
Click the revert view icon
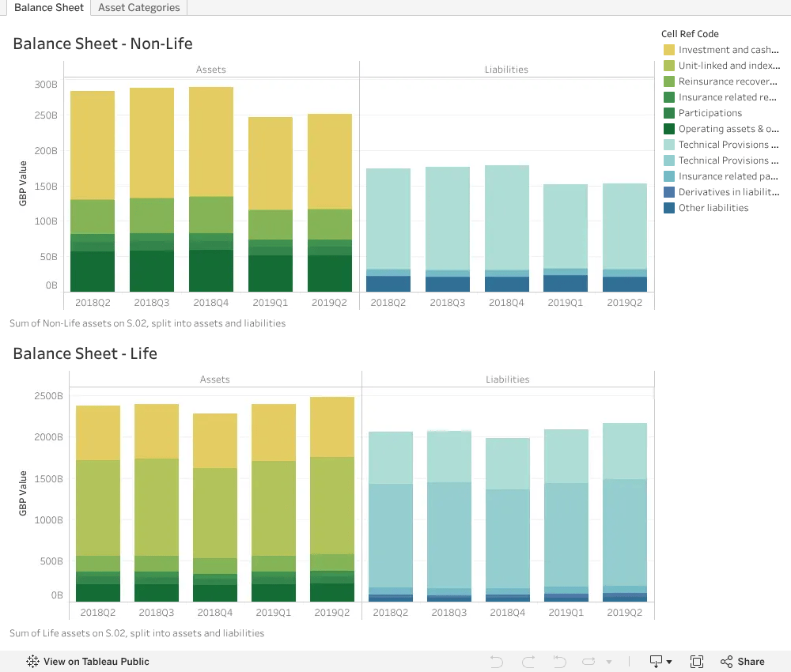coord(559,662)
